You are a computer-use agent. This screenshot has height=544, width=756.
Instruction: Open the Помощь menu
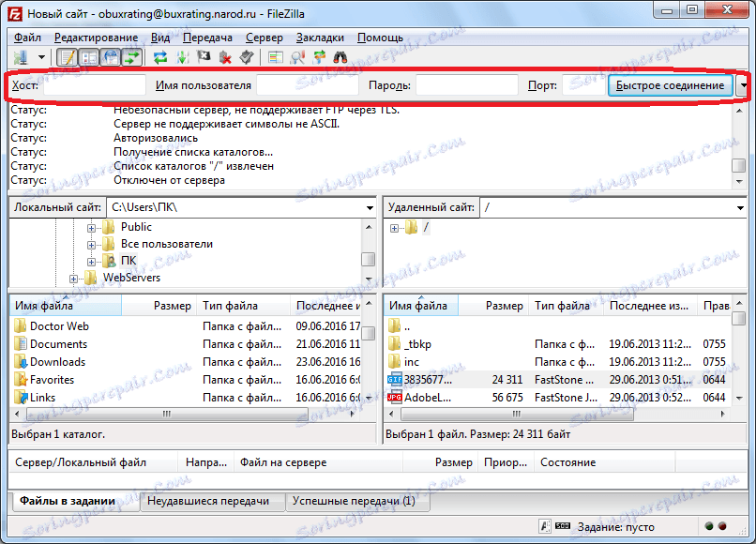click(x=380, y=38)
